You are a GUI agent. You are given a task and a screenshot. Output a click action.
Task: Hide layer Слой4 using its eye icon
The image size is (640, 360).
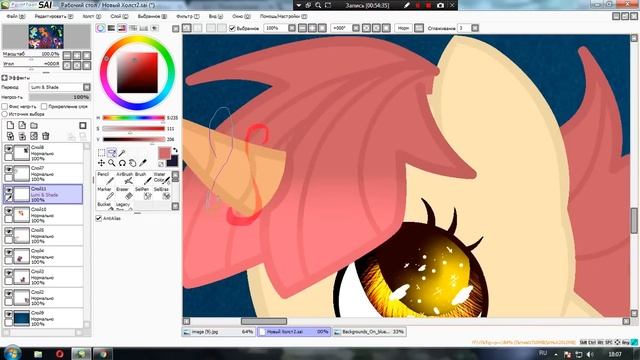pos(8,253)
